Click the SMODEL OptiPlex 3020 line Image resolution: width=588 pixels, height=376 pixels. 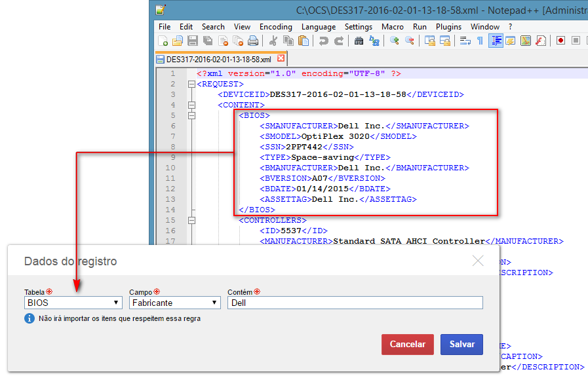pyautogui.click(x=338, y=136)
